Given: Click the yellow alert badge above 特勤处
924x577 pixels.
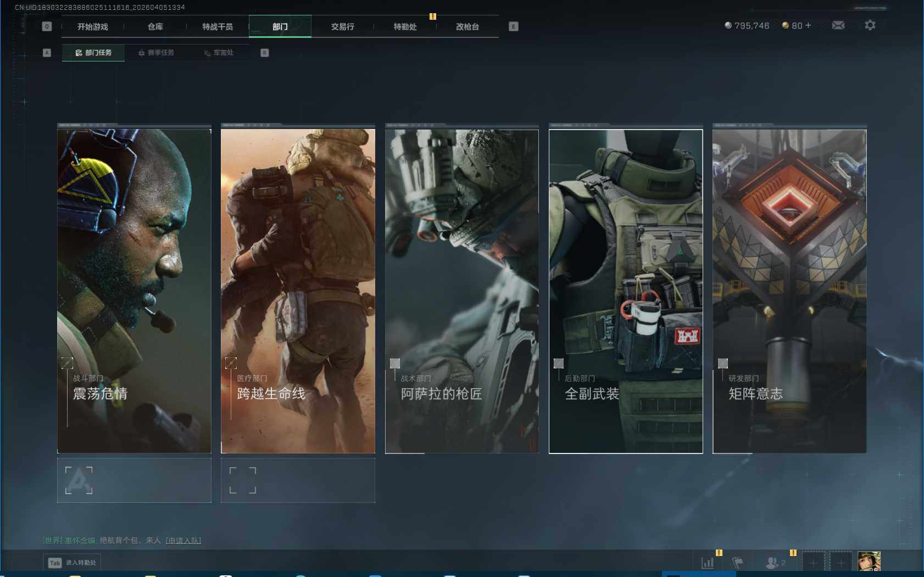Looking at the screenshot, I should (433, 16).
